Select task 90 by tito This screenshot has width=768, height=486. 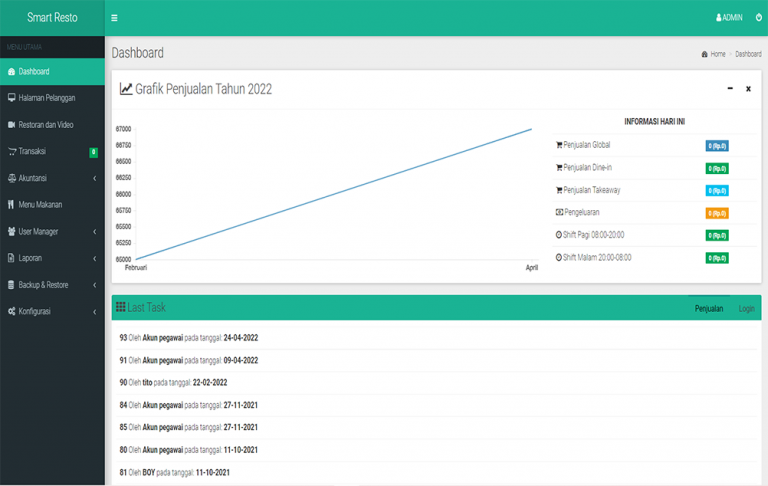(436, 383)
